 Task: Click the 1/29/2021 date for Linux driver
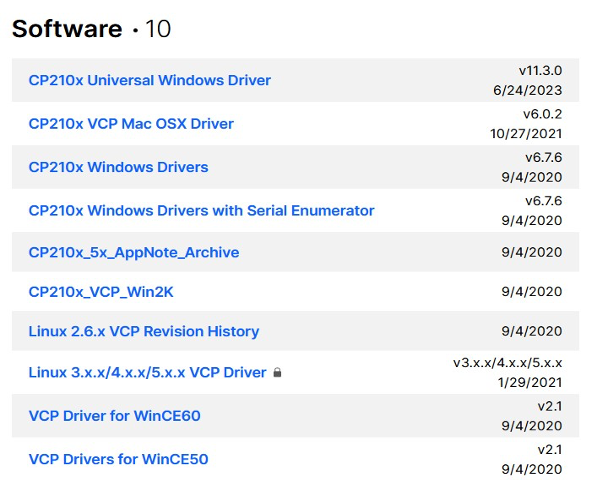coord(530,383)
